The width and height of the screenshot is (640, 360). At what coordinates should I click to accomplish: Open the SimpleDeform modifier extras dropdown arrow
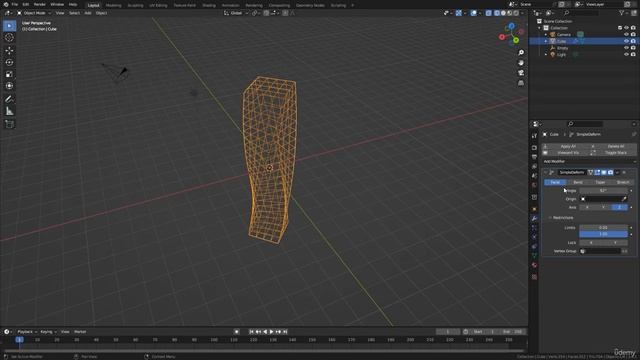[x=617, y=173]
